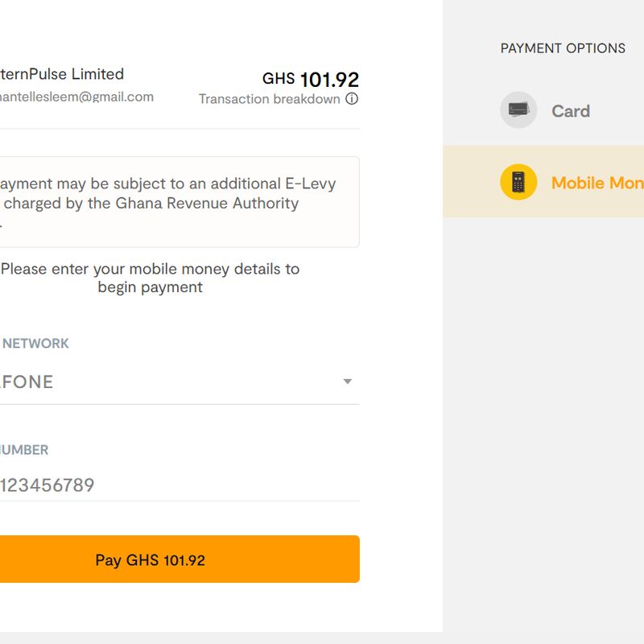
Task: Open the network selection field
Action: pos(161,382)
